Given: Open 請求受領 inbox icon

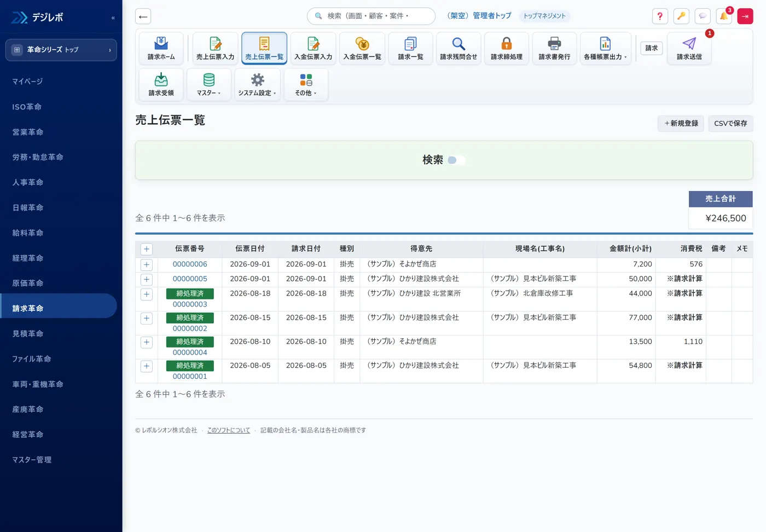Looking at the screenshot, I should 161,85.
